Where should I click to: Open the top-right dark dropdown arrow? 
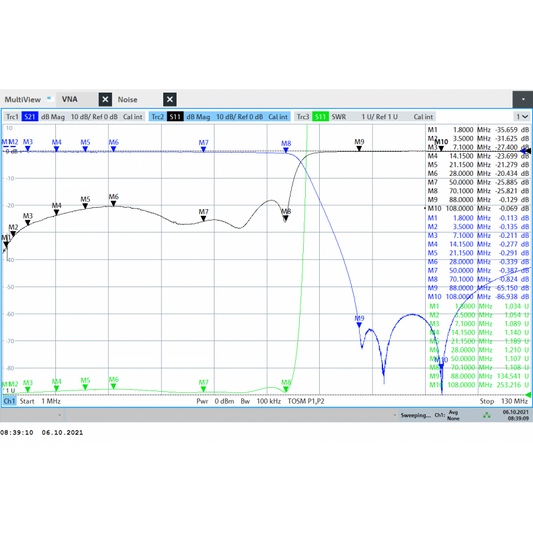pyautogui.click(x=523, y=100)
